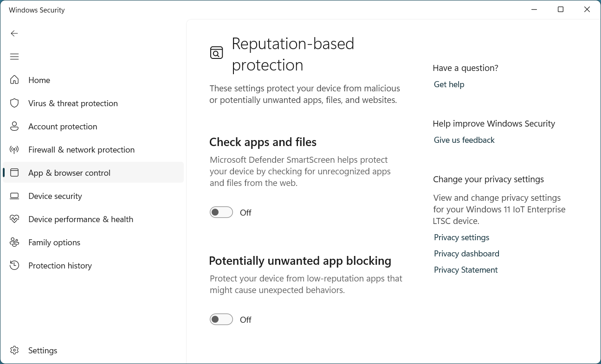Click the back arrow icon
Screen dimensions: 601x364
(x=14, y=33)
